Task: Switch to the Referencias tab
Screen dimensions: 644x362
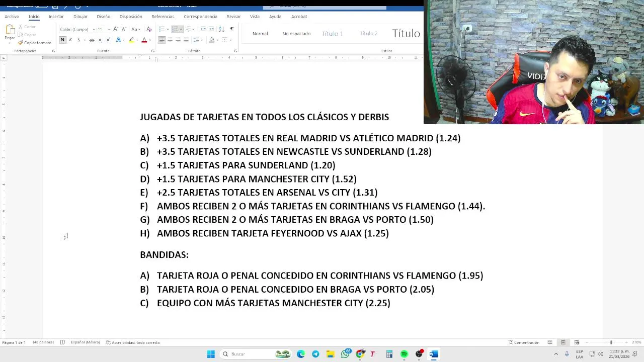Action: tap(163, 17)
